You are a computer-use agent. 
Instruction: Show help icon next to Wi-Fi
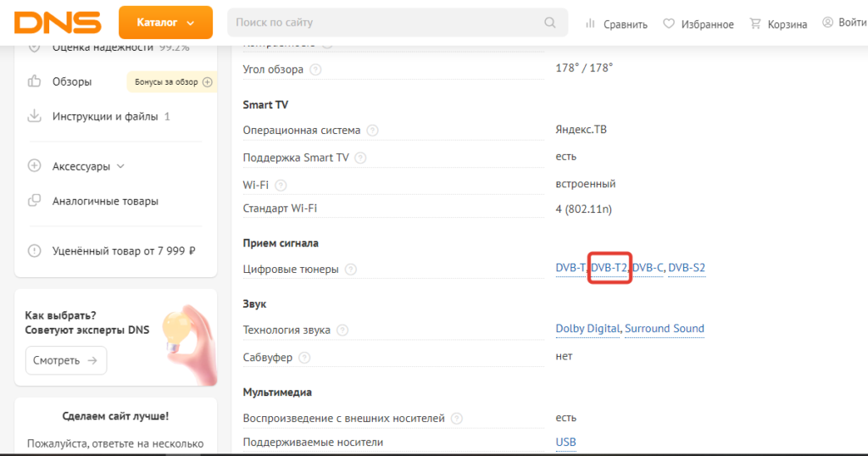coord(281,185)
